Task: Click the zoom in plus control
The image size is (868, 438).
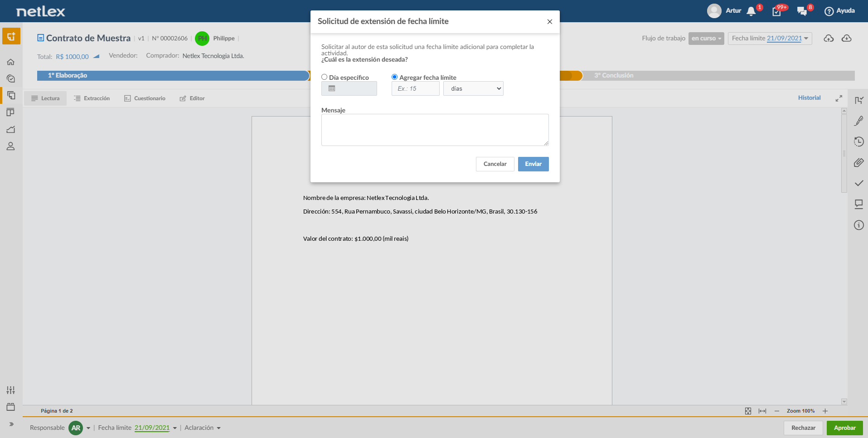Action: click(825, 411)
